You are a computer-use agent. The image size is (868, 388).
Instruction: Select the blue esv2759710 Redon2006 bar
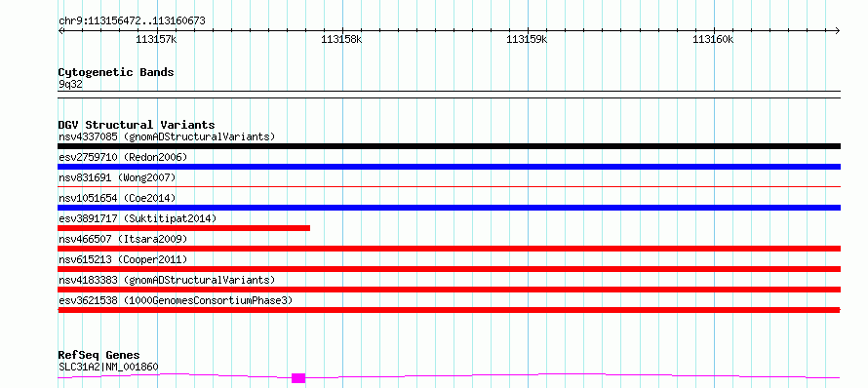(x=449, y=167)
